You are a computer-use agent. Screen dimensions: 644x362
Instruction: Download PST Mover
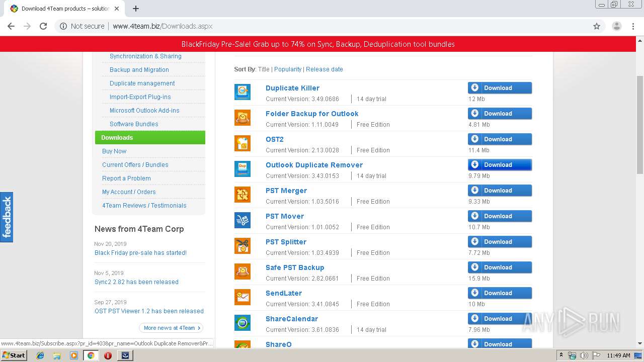click(x=500, y=216)
